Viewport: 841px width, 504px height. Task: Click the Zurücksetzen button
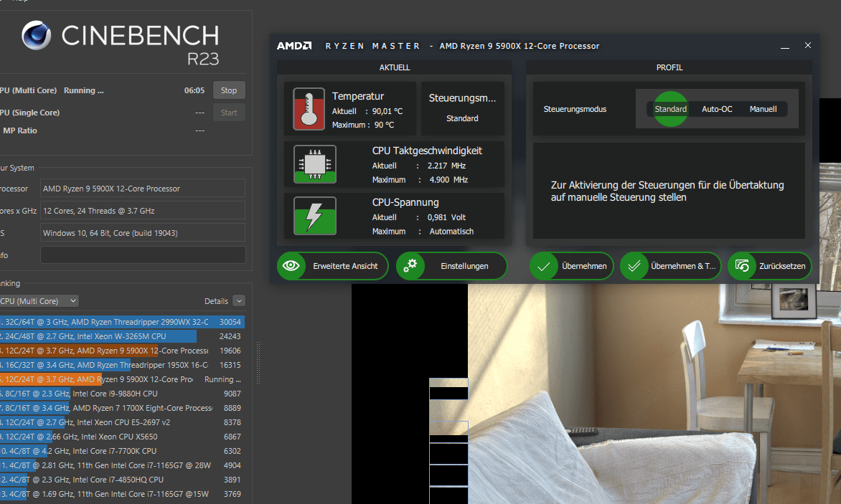[x=770, y=266]
